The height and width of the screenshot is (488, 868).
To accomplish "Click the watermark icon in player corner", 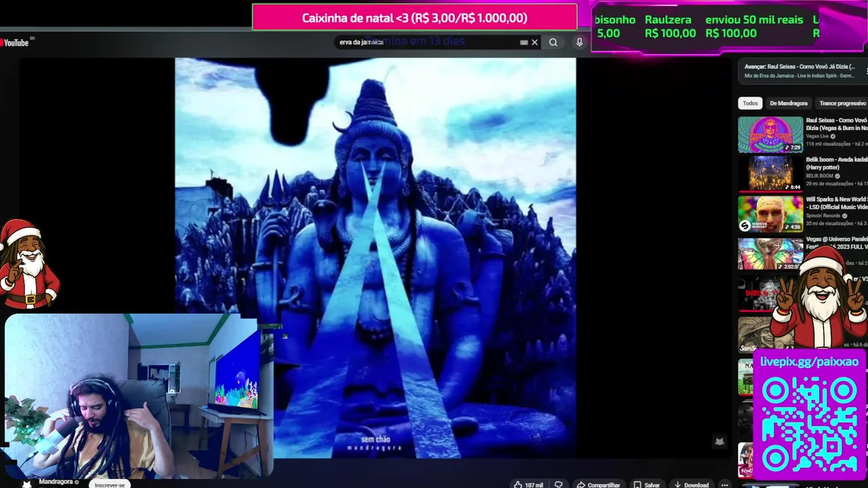I will (719, 441).
